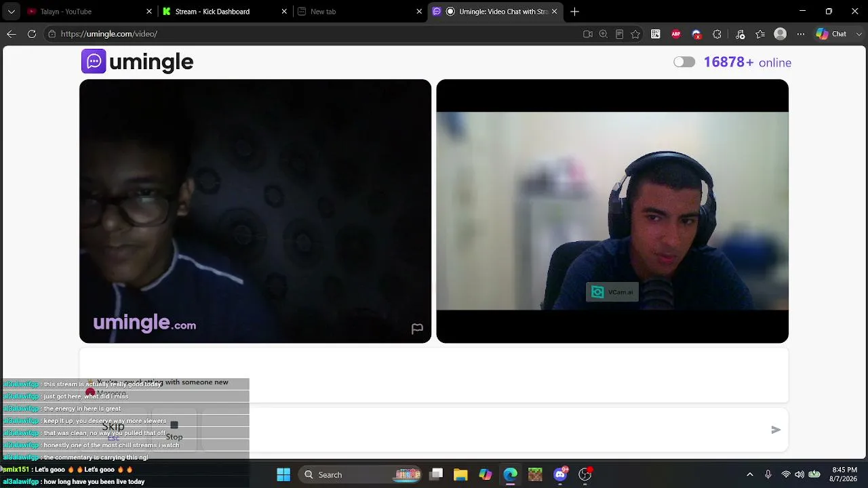The width and height of the screenshot is (868, 488).
Task: Open the Favorites list
Action: [760, 34]
